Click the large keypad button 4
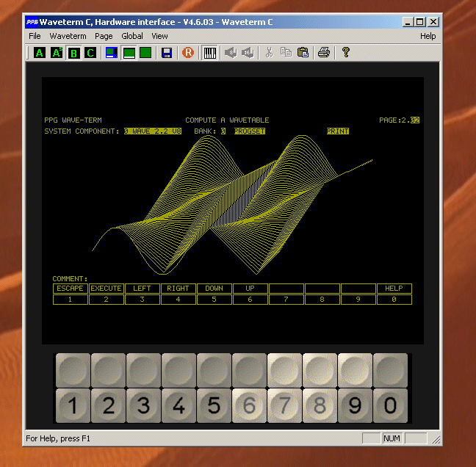476x467 pixels. (x=178, y=405)
